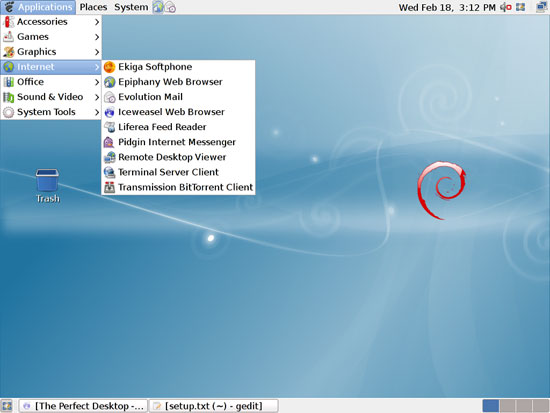Launch Epiphany Web Browser
This screenshot has height=413, width=550.
[x=179, y=82]
